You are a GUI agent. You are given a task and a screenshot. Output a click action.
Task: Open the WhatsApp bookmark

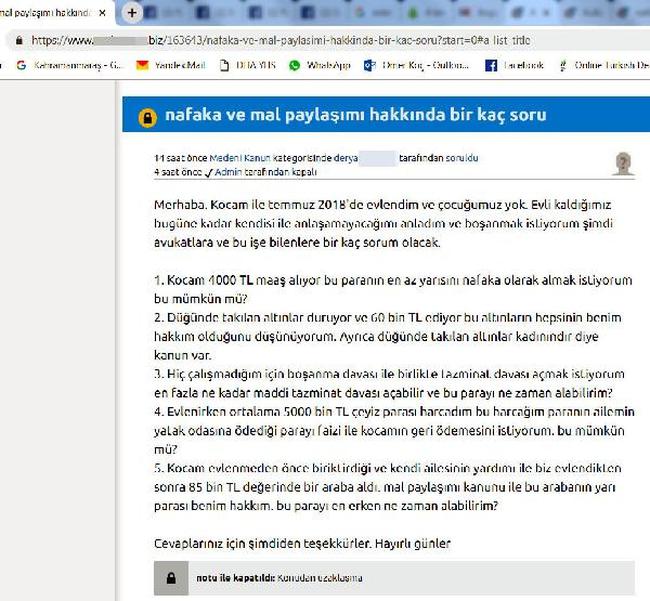[320, 65]
